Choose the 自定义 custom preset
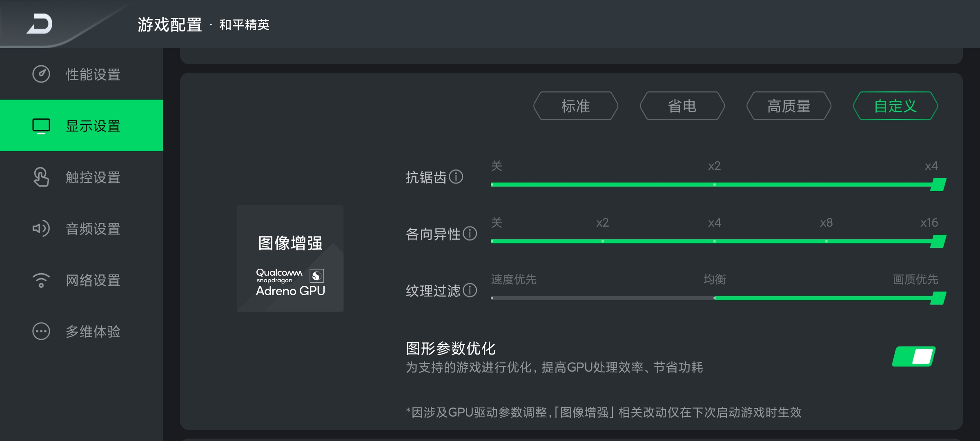 [x=895, y=106]
